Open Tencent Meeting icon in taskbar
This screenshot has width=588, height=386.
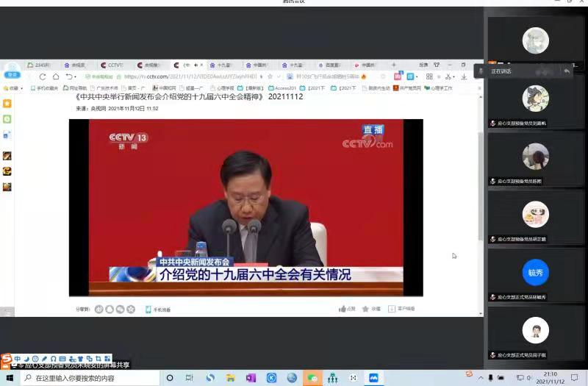click(x=373, y=378)
